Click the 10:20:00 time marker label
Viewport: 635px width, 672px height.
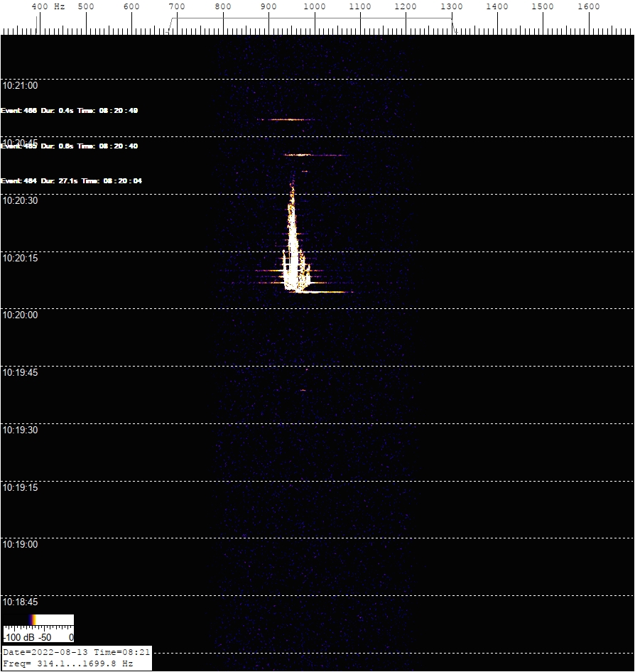pyautogui.click(x=20, y=315)
